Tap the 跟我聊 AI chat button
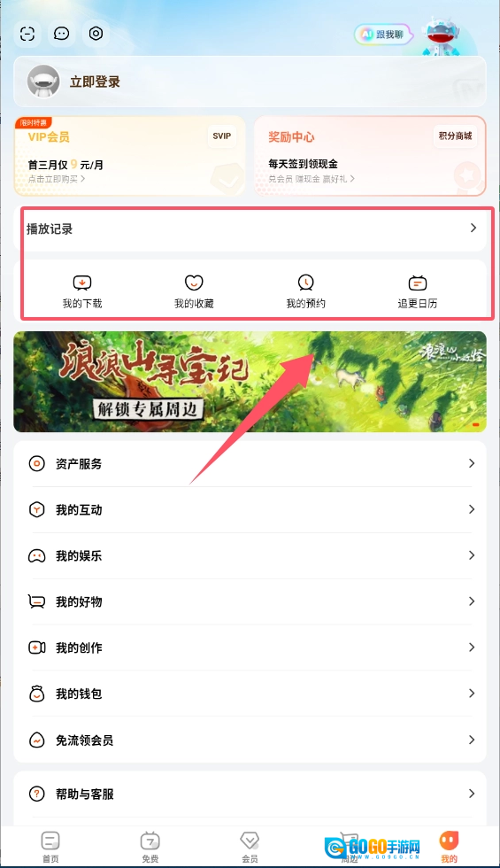 tap(382, 35)
